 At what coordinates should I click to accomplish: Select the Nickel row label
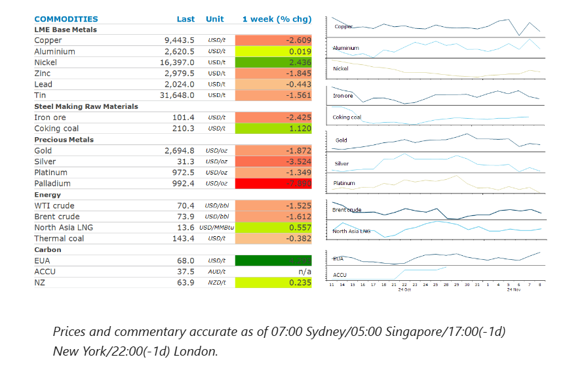click(46, 62)
